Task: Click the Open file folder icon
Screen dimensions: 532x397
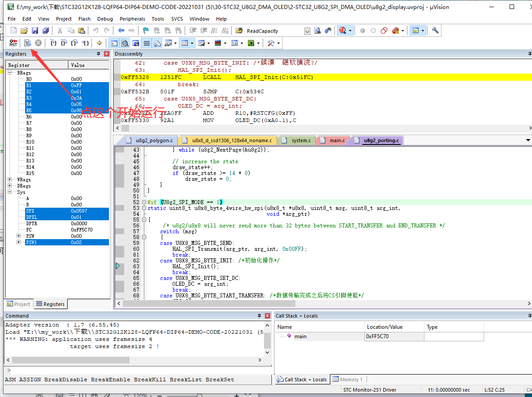Action: pyautogui.click(x=24, y=31)
